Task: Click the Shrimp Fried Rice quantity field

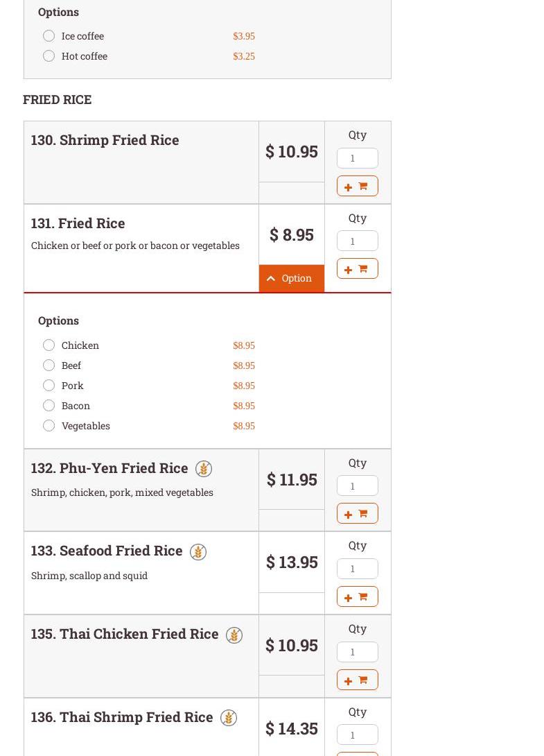Action: coord(357,158)
